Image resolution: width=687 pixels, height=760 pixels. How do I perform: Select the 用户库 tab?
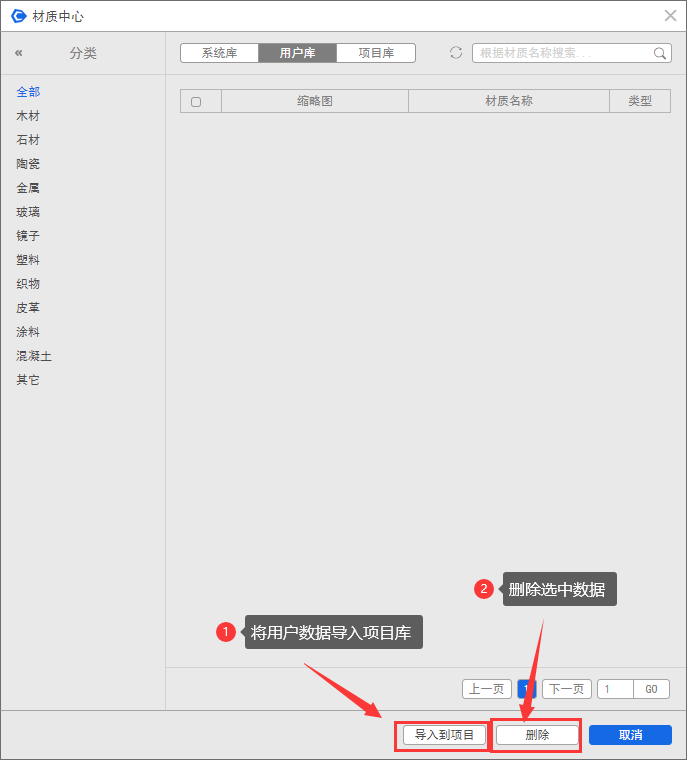297,53
